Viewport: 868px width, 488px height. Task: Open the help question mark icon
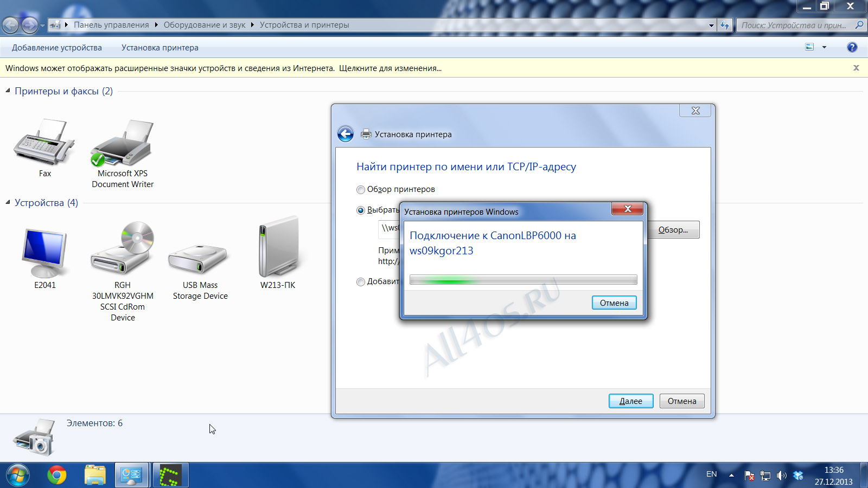coord(852,47)
